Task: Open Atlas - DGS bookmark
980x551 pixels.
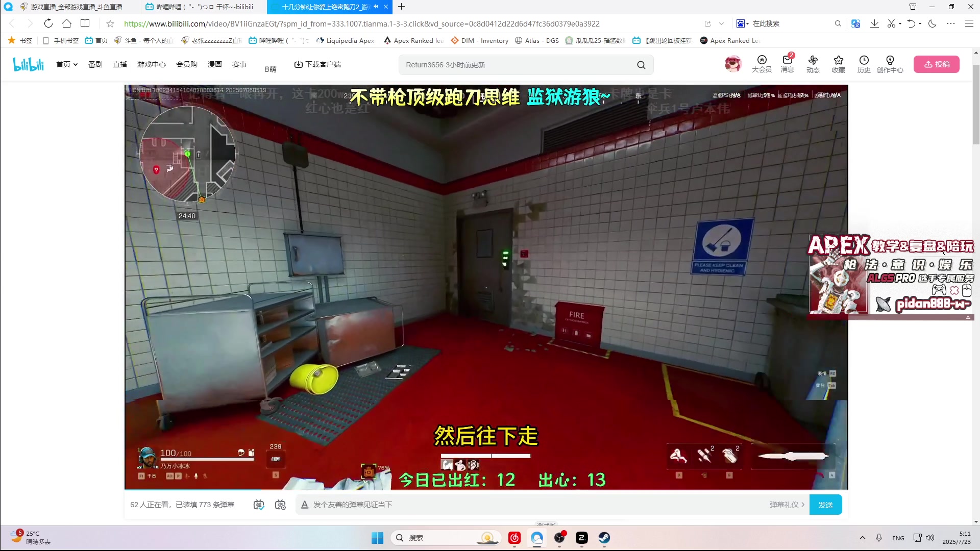Action: (x=536, y=40)
